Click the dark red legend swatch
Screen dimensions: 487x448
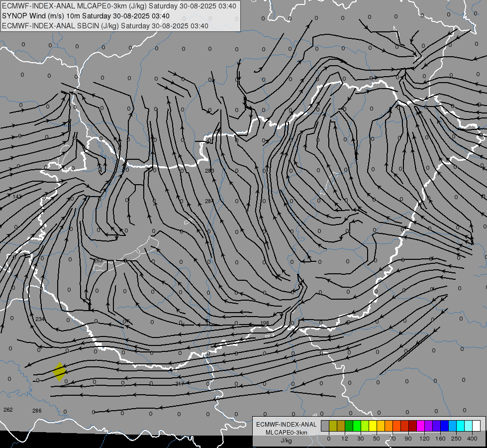point(412,426)
